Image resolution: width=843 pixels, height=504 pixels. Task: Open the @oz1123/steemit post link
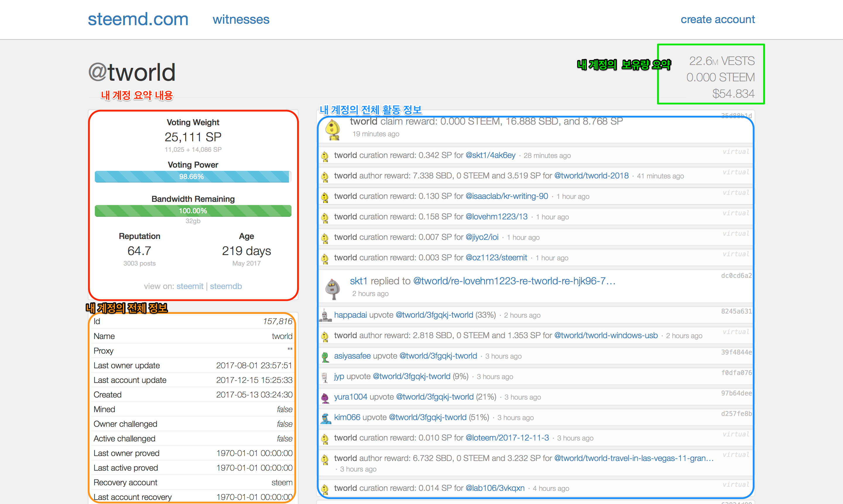[496, 257]
